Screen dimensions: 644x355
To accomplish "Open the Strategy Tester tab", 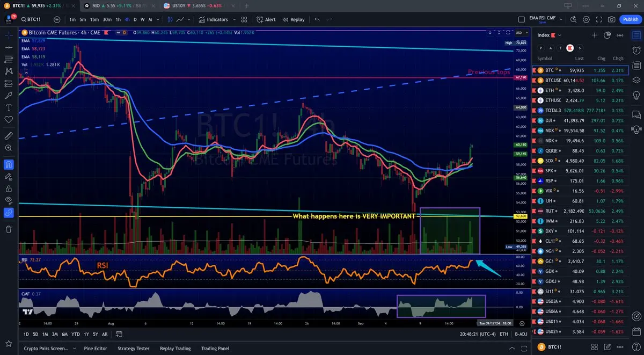I will pyautogui.click(x=133, y=349).
